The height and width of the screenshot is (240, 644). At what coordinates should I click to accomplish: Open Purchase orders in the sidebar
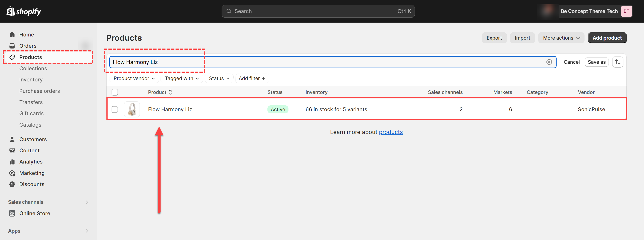tap(40, 91)
